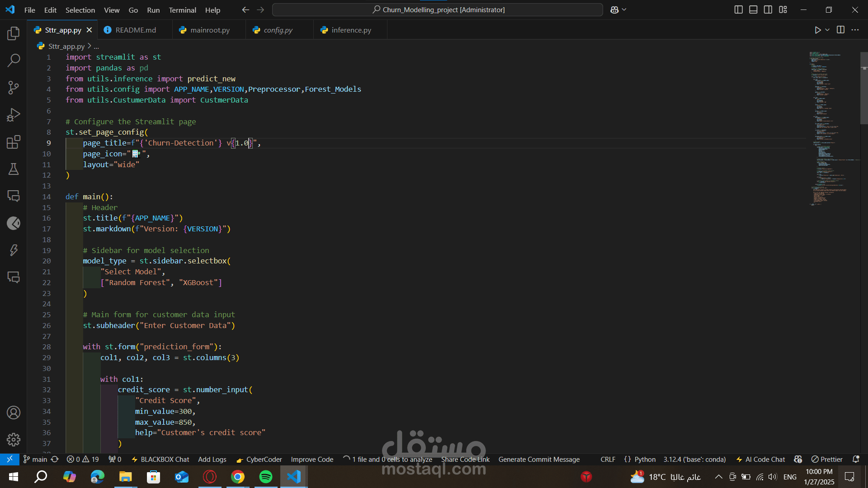Image resolution: width=868 pixels, height=488 pixels.
Task: Click the main branch button in status bar
Action: (x=35, y=459)
